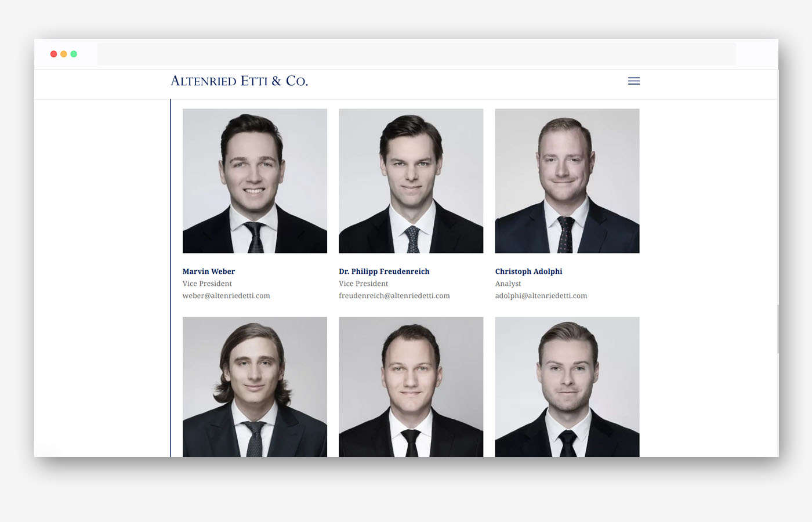This screenshot has height=522, width=812.
Task: Click the green maximize window dot
Action: click(x=74, y=54)
